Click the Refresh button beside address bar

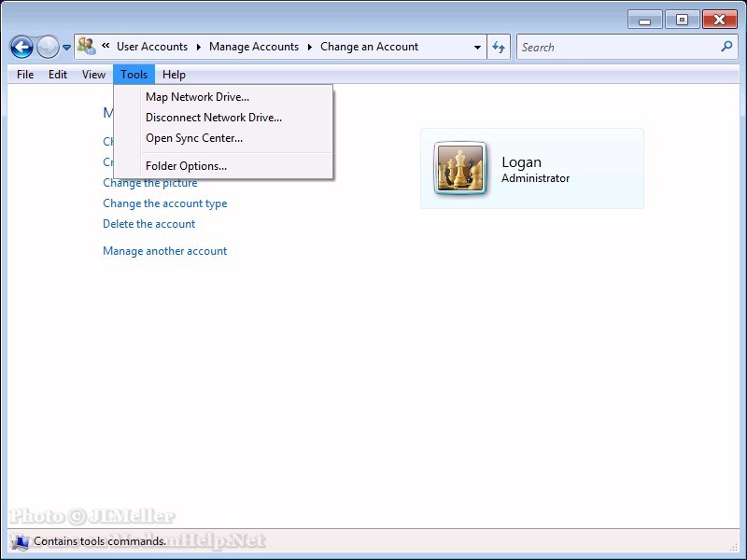[x=499, y=47]
